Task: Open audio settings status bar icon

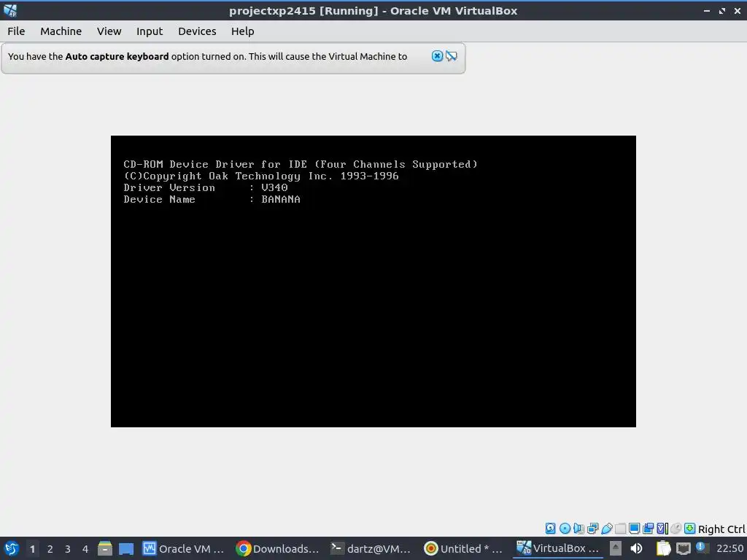Action: coord(578,528)
